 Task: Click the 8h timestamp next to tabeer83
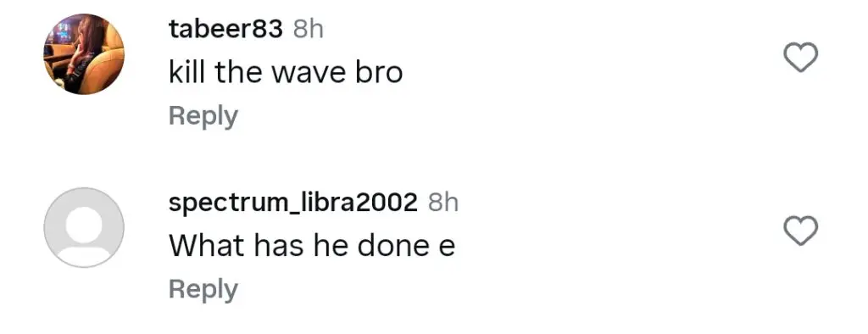pos(308,30)
